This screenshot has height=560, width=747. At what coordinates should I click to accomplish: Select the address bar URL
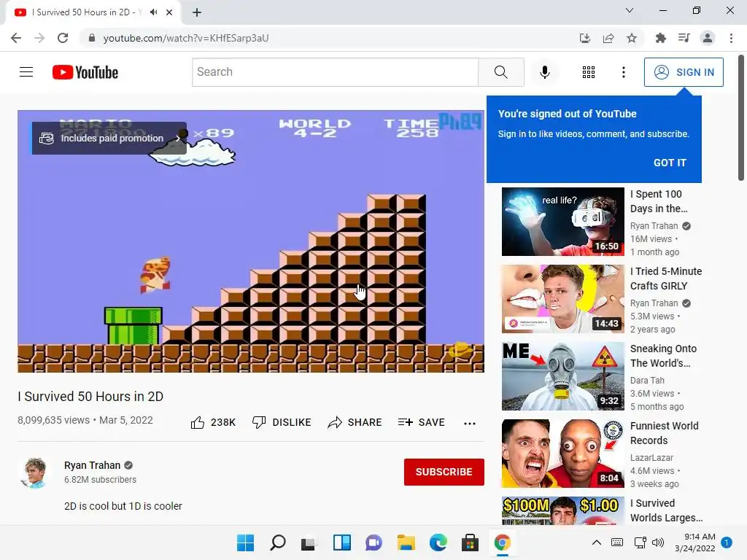click(x=186, y=38)
